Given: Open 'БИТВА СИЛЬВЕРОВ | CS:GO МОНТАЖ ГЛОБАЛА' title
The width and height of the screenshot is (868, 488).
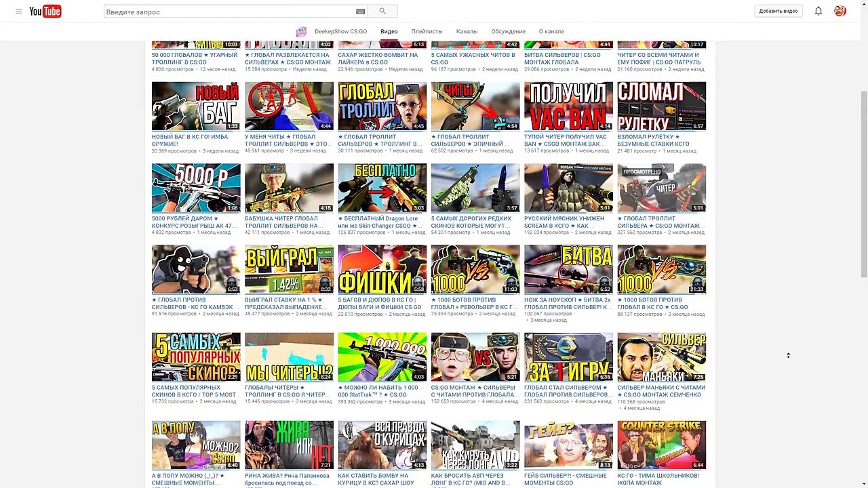Looking at the screenshot, I should coord(562,58).
